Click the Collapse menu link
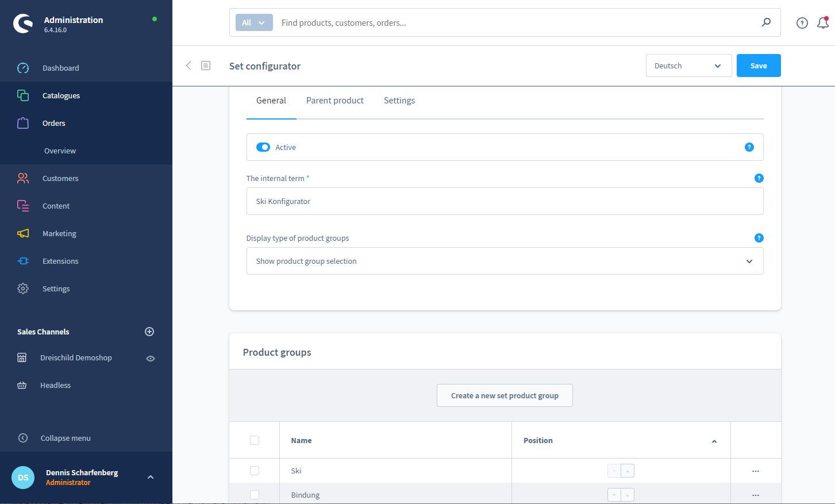Screen dimensions: 835x504 (x=66, y=438)
